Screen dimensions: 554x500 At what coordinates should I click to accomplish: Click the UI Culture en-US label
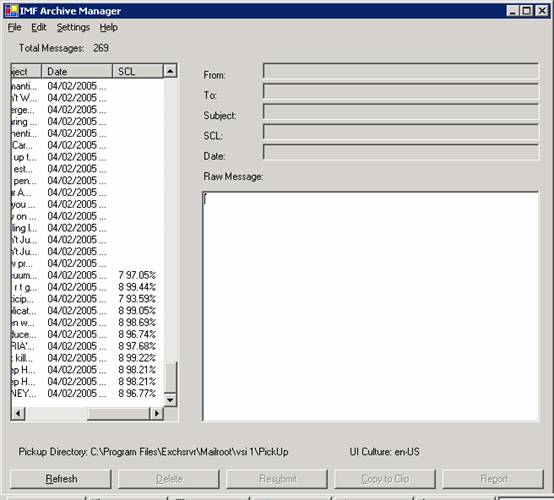(384, 452)
